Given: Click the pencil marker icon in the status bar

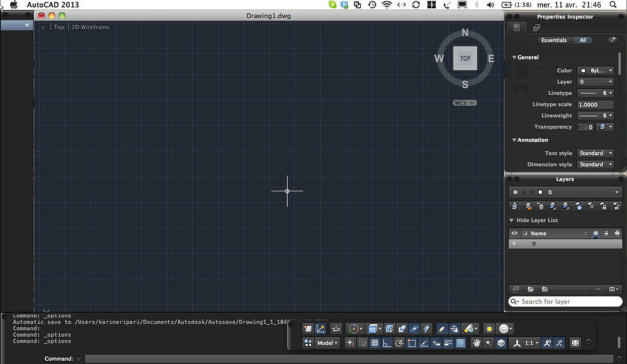Looking at the screenshot, I should 441,329.
